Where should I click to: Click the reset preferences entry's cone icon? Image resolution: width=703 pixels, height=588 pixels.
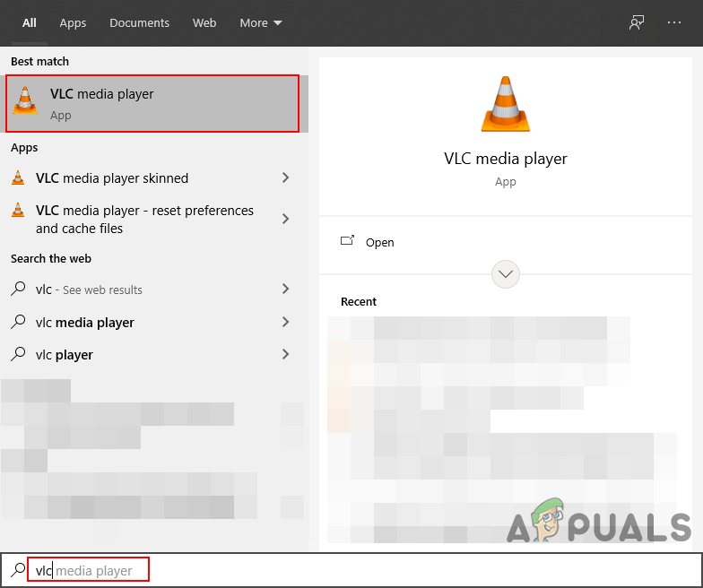[x=18, y=210]
